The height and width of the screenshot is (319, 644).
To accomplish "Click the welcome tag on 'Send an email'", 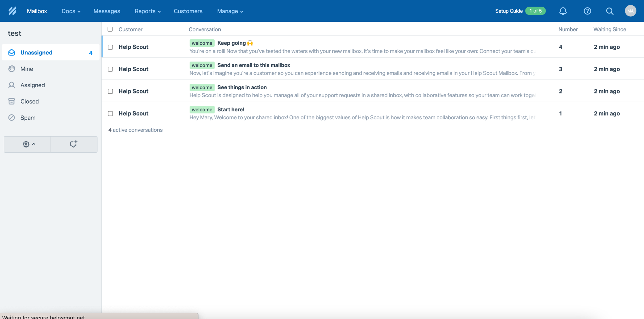I will [x=202, y=65].
